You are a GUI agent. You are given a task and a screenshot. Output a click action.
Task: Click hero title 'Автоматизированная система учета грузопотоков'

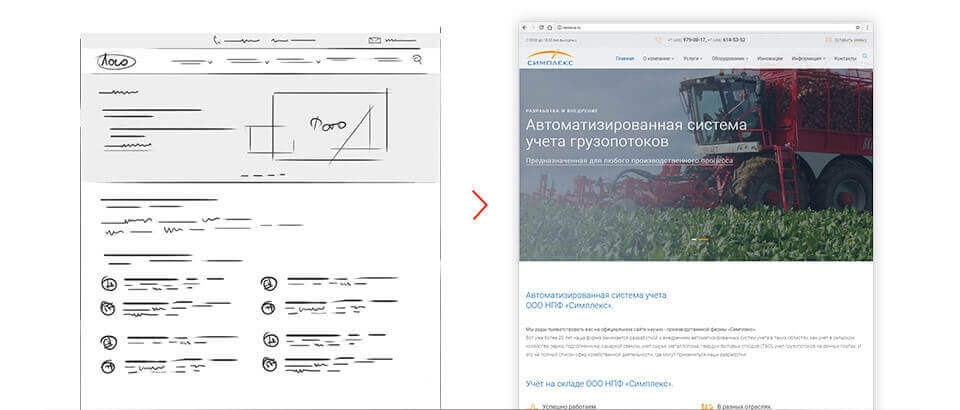[x=637, y=133]
